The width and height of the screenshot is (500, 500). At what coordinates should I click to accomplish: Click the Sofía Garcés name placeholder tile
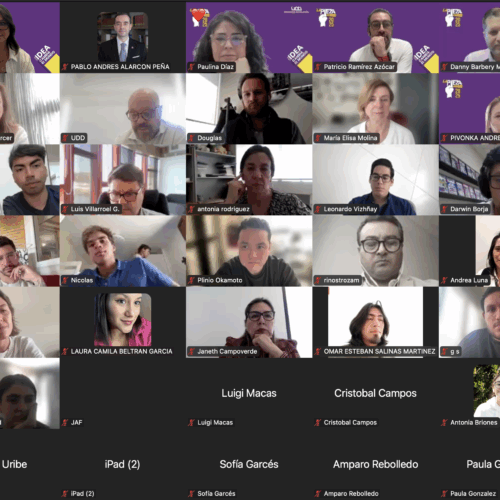point(249,465)
